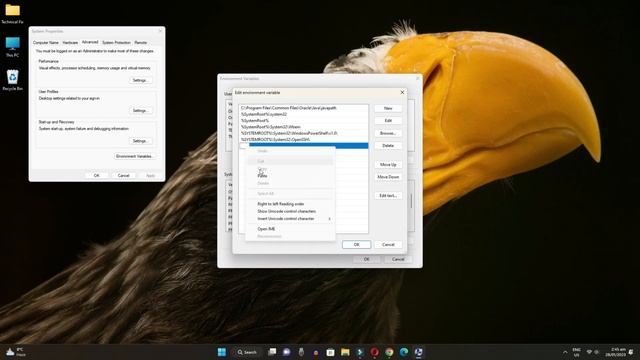640x360 pixels.
Task: Click the Delete button beside path list
Action: click(x=388, y=145)
